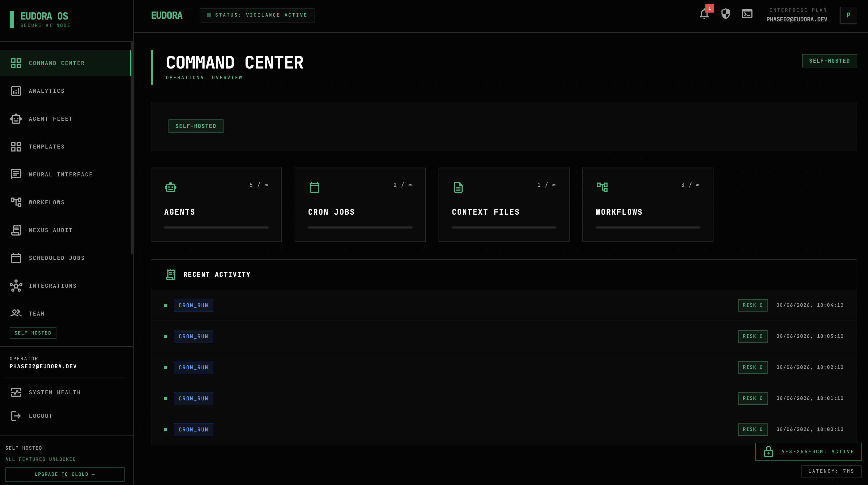Screen dimensions: 868x485
Task: Open Scheduled Jobs menu label
Action: pos(57,258)
